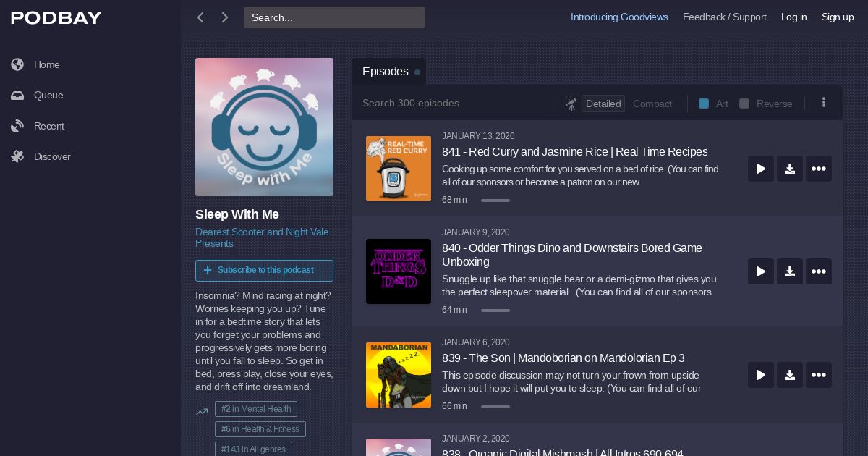The width and height of the screenshot is (868, 456).
Task: Click the Sleep With Me cover art
Action: (x=264, y=127)
